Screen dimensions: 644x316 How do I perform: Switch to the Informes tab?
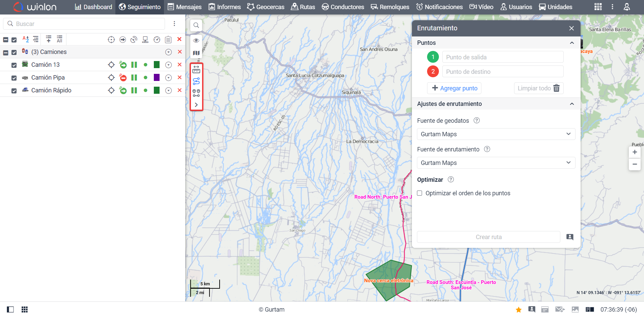point(225,7)
